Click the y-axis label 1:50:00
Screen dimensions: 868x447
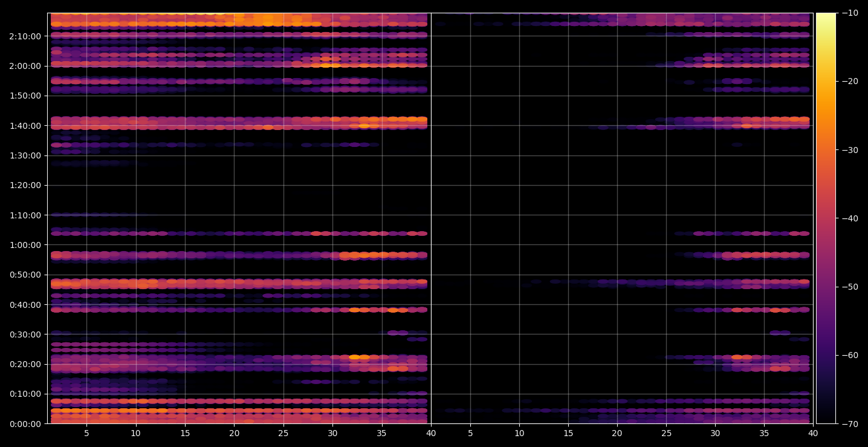pyautogui.click(x=25, y=96)
